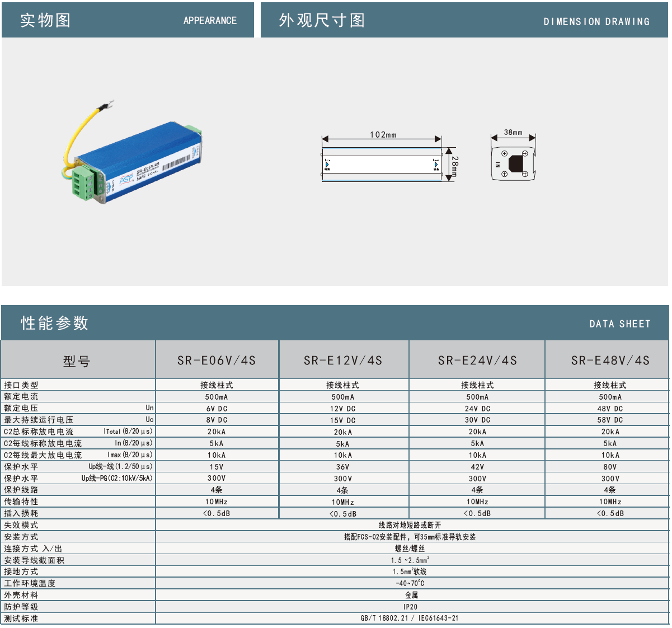Click the 工作环境温度 -40~70°C cell
The width and height of the screenshot is (672, 628).
pos(413,583)
